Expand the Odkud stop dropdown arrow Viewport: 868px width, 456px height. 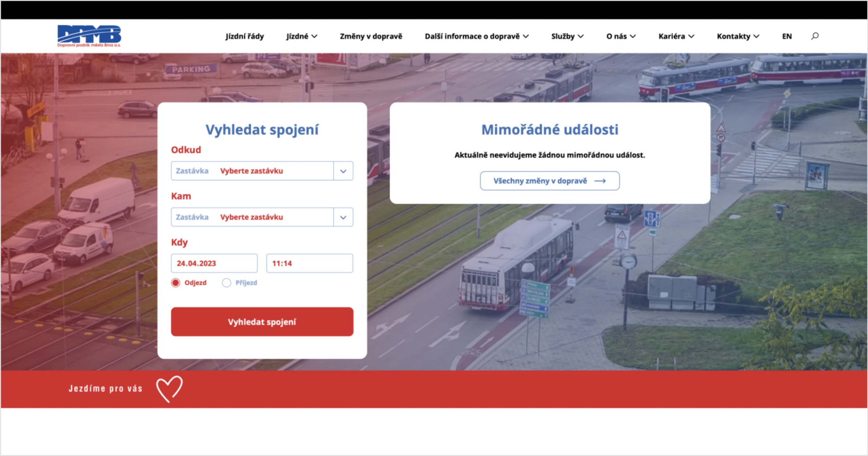point(343,171)
